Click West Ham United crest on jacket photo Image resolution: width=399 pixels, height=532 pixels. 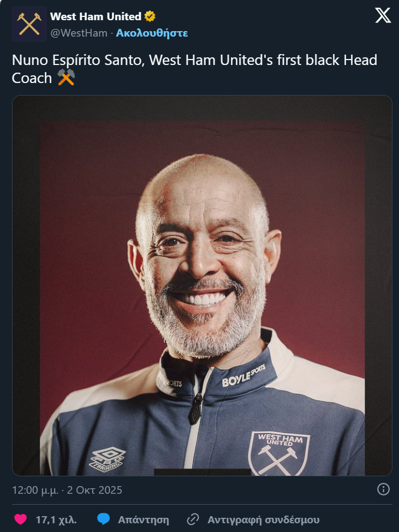click(x=279, y=453)
